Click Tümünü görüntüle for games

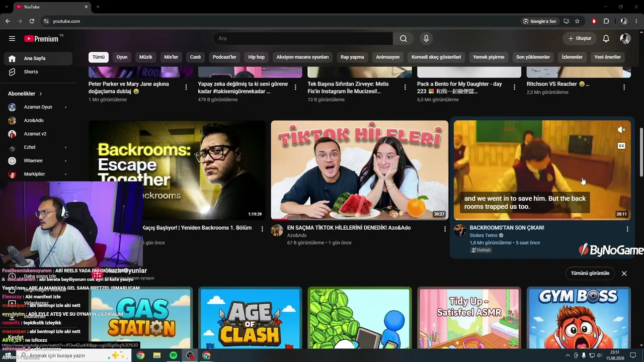(x=590, y=274)
